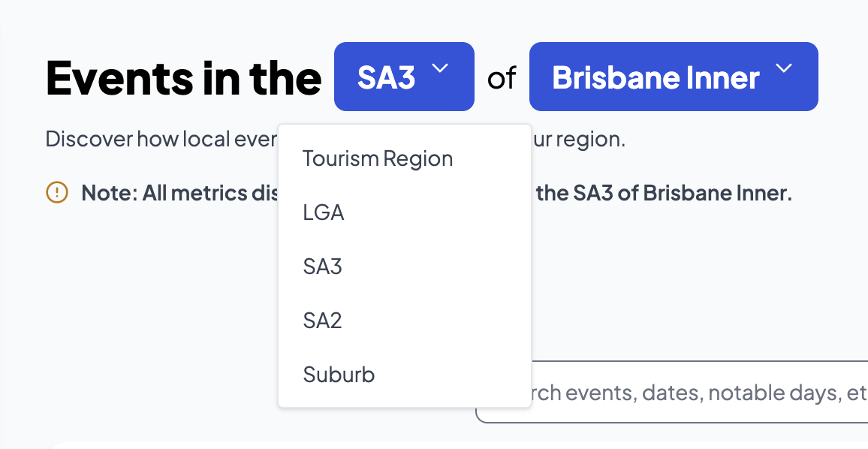
Task: Click the chevron arrow on the SA3 selector
Action: pos(440,69)
